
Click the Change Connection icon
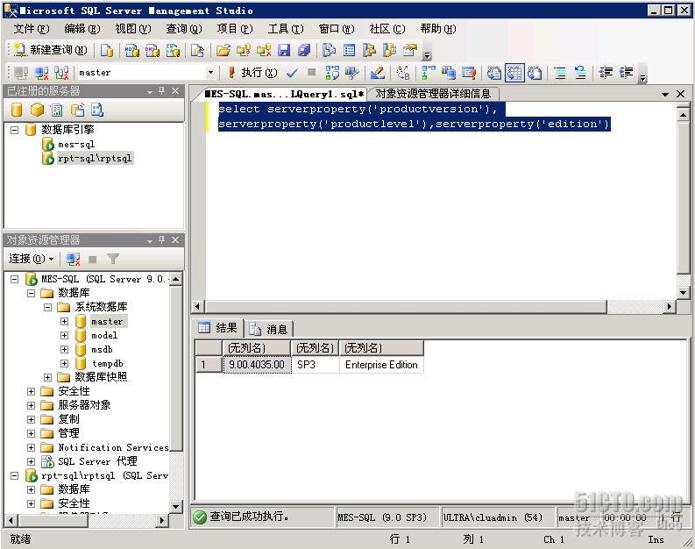62,73
